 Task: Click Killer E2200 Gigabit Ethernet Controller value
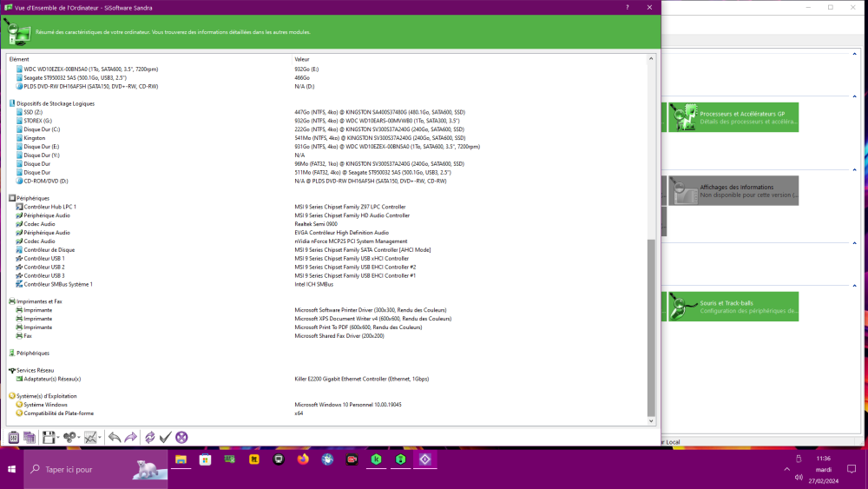point(361,380)
